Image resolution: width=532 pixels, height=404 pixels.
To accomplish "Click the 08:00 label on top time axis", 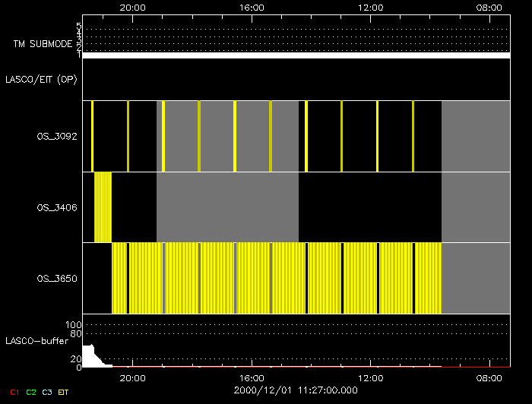I will [489, 7].
